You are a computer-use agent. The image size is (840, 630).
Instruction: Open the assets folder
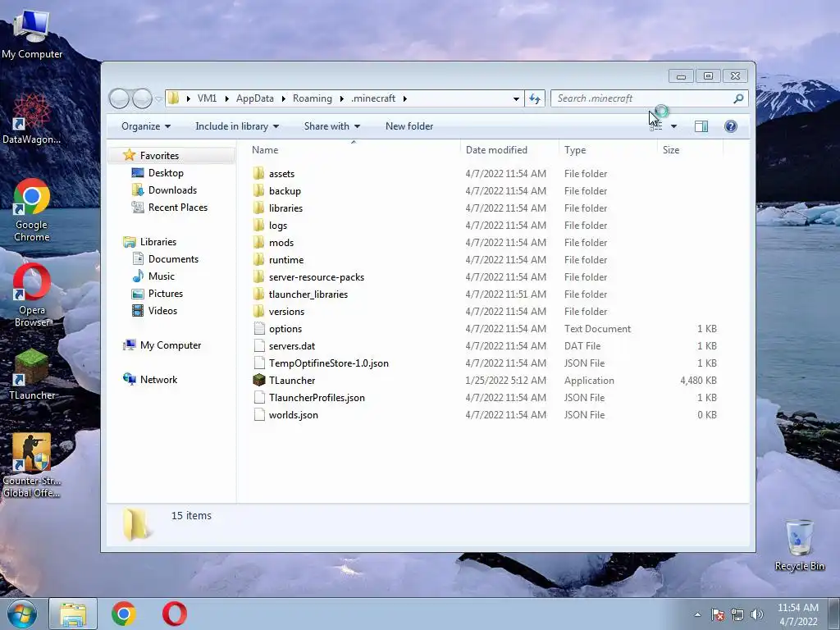click(x=281, y=174)
